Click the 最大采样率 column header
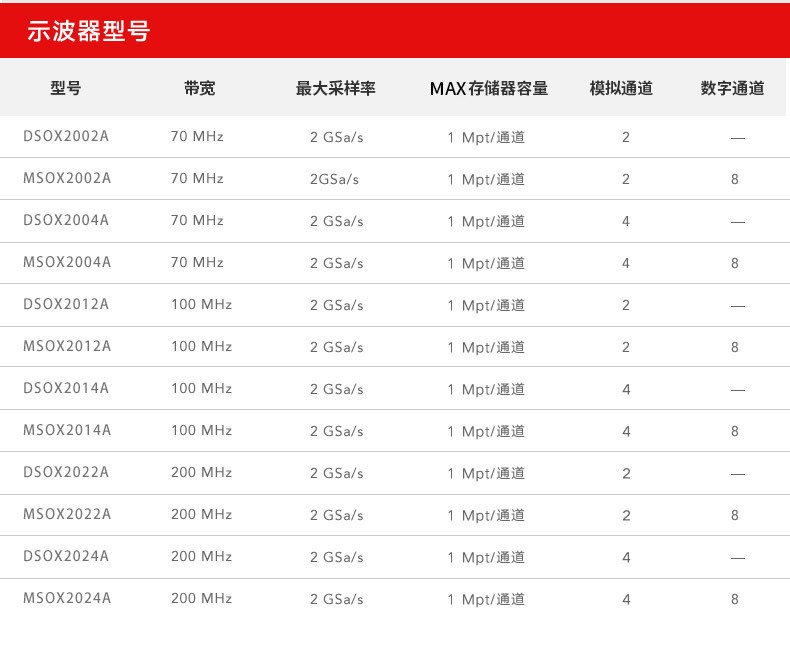 (x=336, y=88)
